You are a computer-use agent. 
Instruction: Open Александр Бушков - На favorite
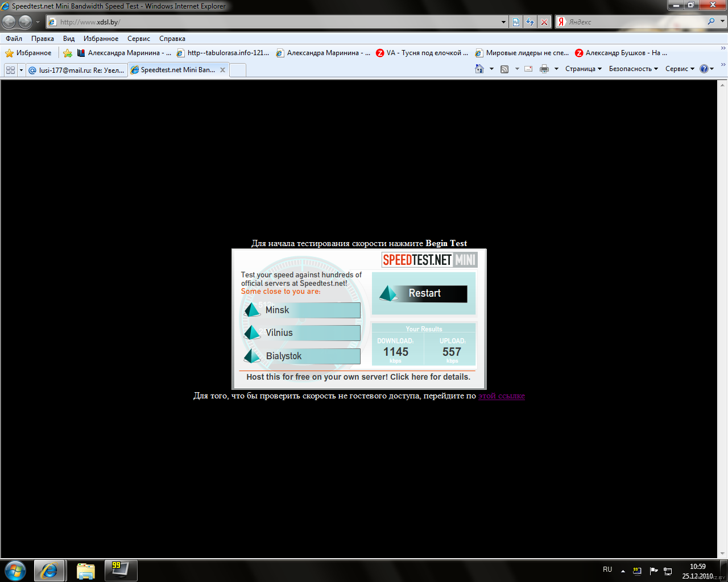(x=621, y=53)
